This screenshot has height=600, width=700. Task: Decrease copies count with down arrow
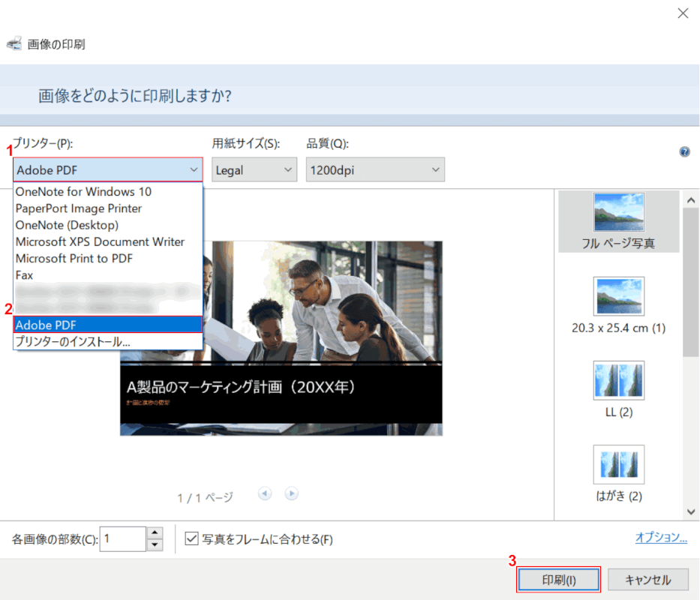click(x=155, y=545)
